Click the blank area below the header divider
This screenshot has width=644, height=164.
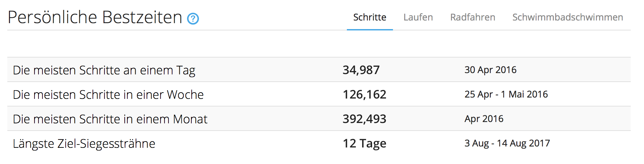pyautogui.click(x=319, y=44)
